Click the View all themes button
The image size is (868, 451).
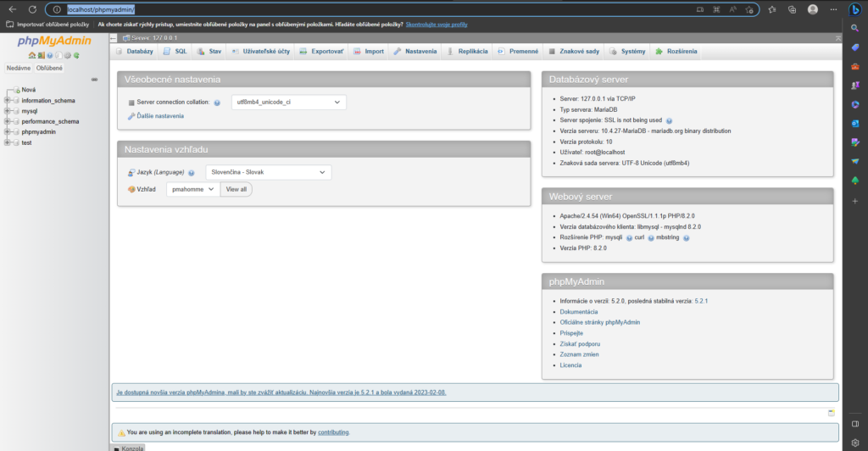pyautogui.click(x=236, y=189)
